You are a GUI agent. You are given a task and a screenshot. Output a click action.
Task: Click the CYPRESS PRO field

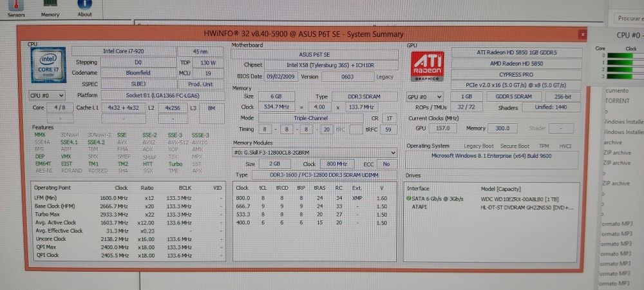tap(516, 75)
